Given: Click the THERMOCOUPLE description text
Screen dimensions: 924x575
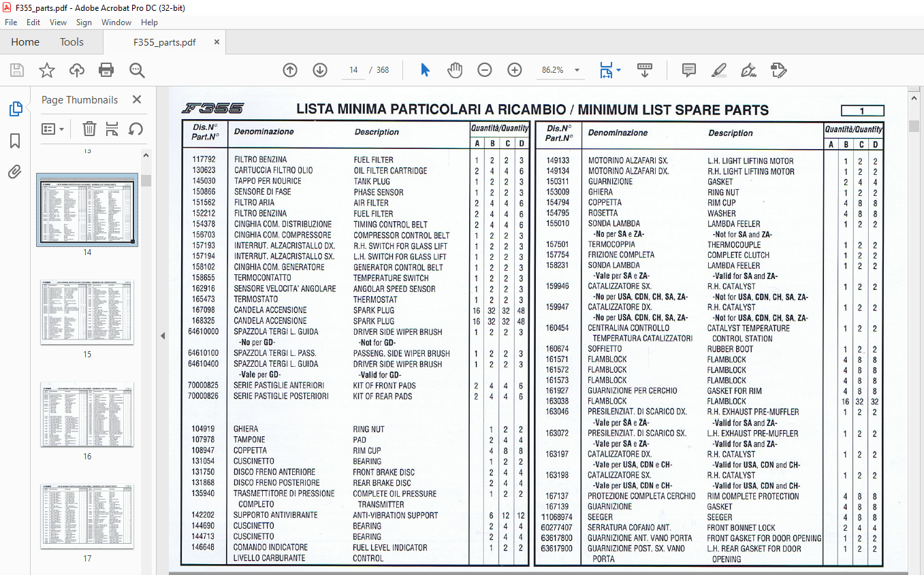Looking at the screenshot, I should point(734,244).
